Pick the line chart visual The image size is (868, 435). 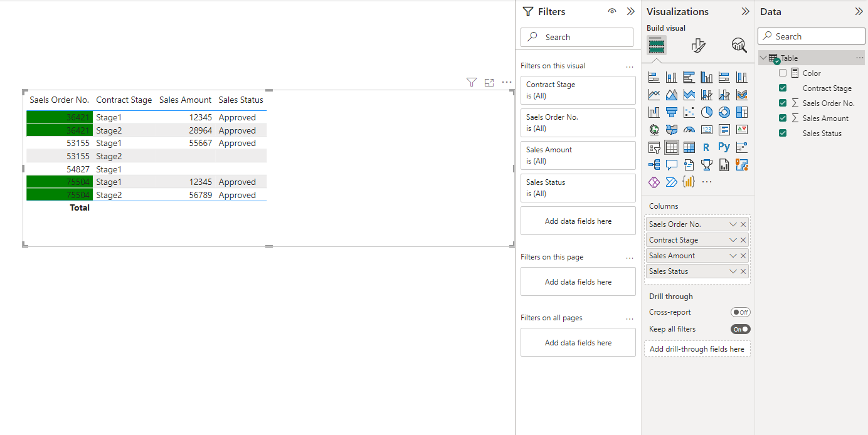click(x=654, y=95)
